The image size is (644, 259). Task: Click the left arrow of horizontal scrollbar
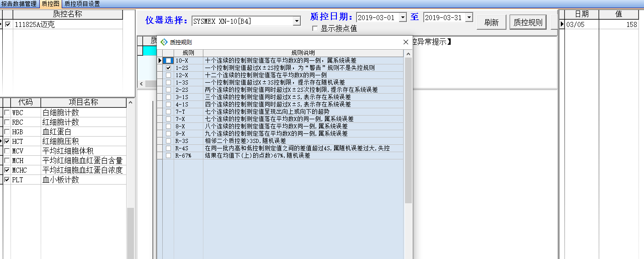pyautogui.click(x=141, y=84)
